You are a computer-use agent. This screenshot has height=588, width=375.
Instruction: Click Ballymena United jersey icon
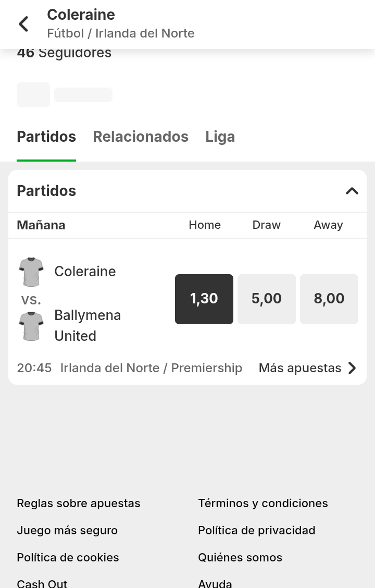click(31, 326)
